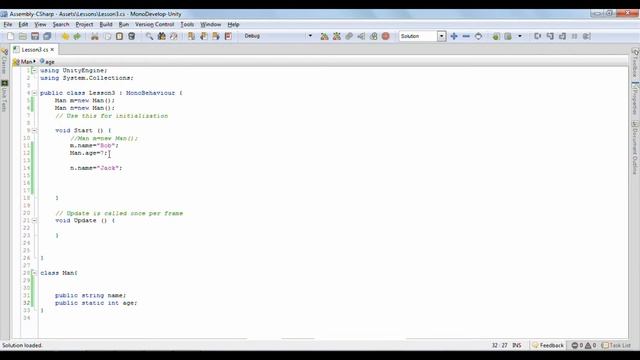Click the green bug debug icon
Image resolution: width=640 pixels, height=360 pixels.
[496, 36]
